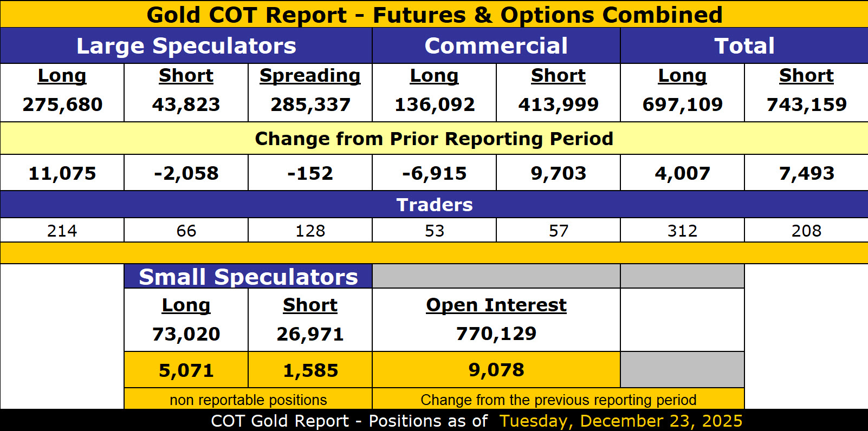This screenshot has height=431, width=868.
Task: Click the date Tuesday, December 23, 2025
Action: [x=620, y=421]
